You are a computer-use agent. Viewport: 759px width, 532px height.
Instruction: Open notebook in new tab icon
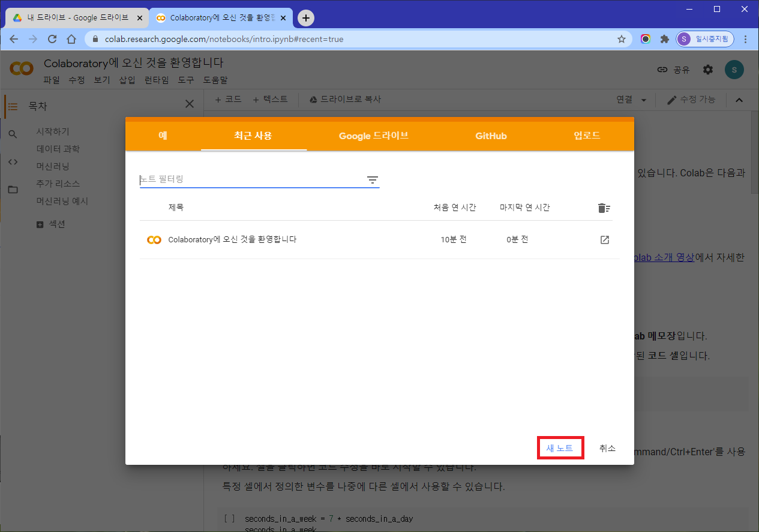(x=605, y=240)
